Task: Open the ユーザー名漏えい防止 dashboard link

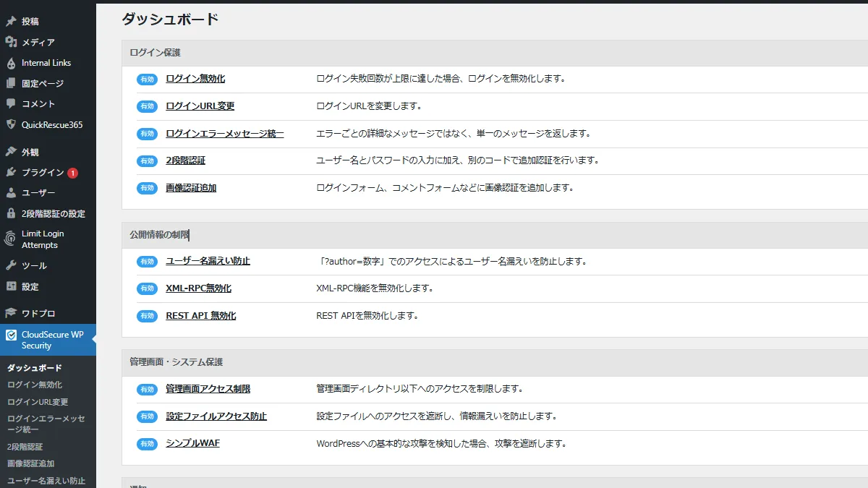Action: coord(208,261)
